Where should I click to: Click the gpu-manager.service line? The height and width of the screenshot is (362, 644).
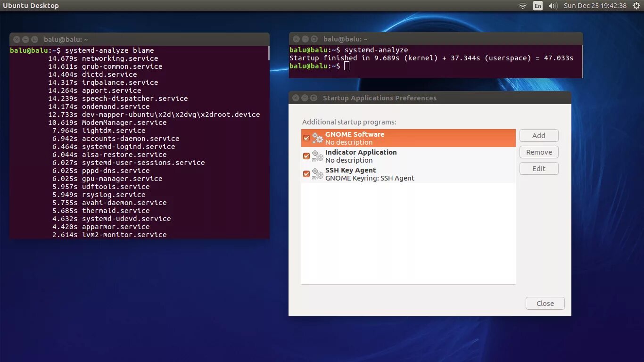pos(107,179)
